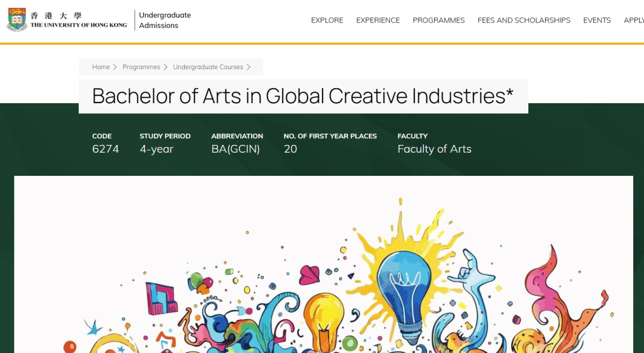Click the Home breadcrumb link

tap(101, 67)
